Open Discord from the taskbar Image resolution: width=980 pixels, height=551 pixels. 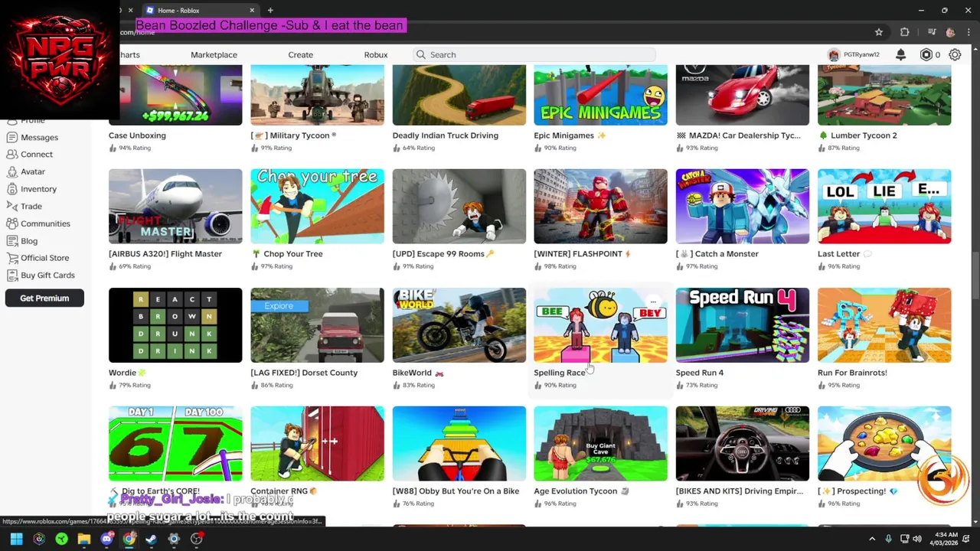(x=106, y=539)
